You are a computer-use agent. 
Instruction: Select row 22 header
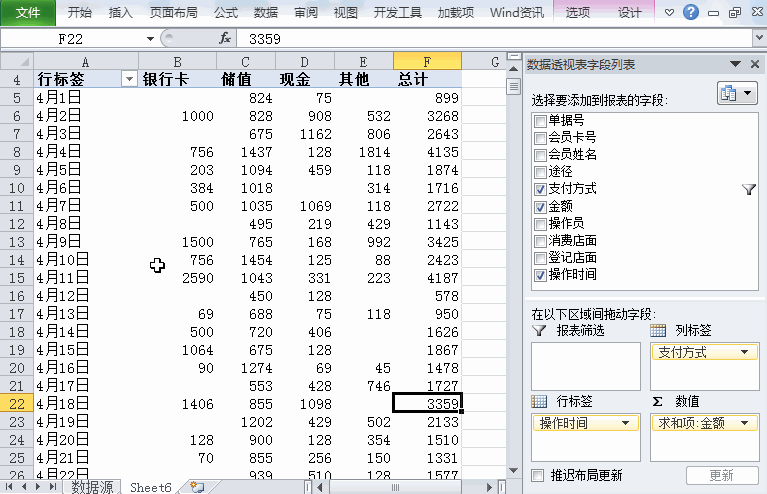pyautogui.click(x=17, y=404)
